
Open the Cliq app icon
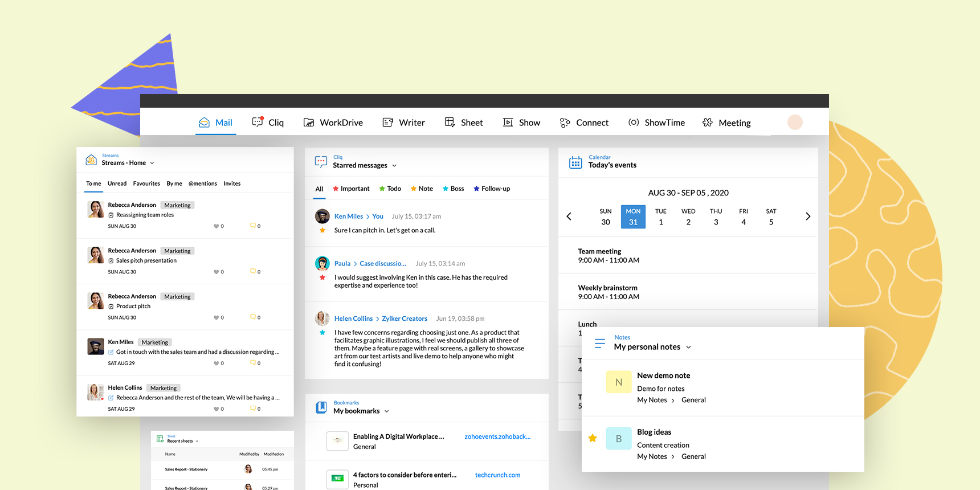click(258, 122)
